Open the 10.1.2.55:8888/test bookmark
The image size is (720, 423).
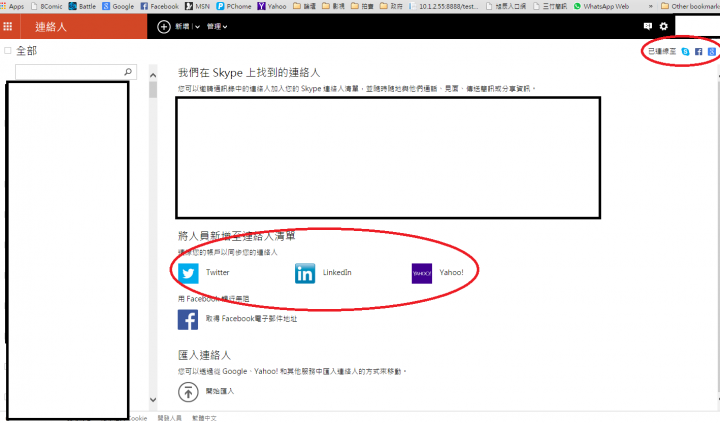444,6
